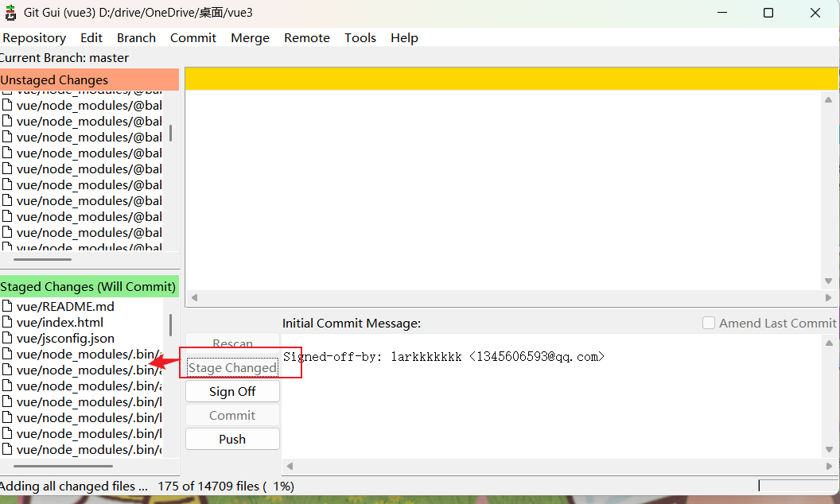
Task: Click the "Current Branch: master" label
Action: (64, 58)
